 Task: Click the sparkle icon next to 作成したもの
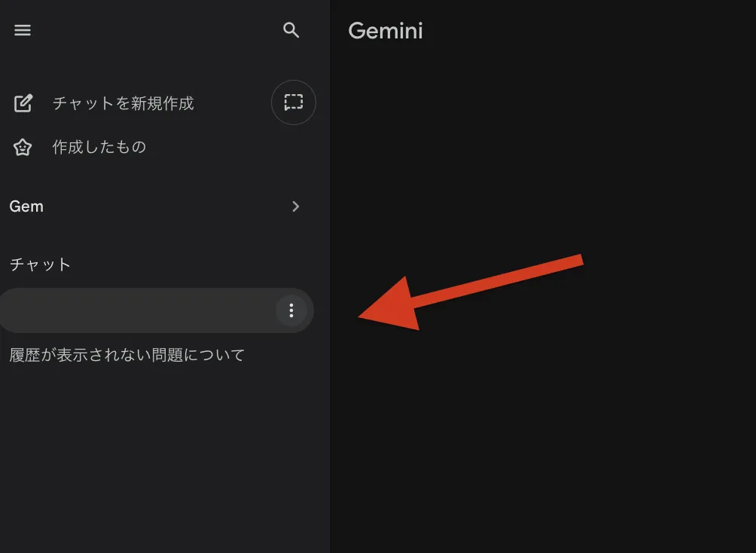click(x=23, y=147)
